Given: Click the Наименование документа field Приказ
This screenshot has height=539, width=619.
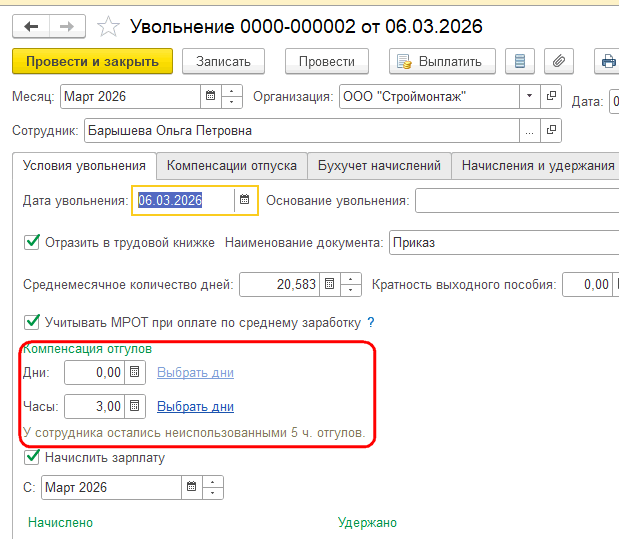Looking at the screenshot, I should [504, 242].
